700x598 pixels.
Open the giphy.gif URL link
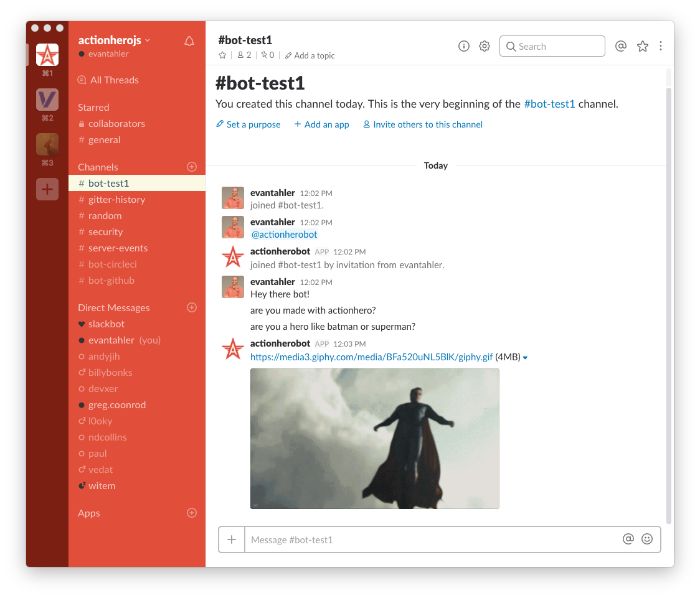[371, 357]
